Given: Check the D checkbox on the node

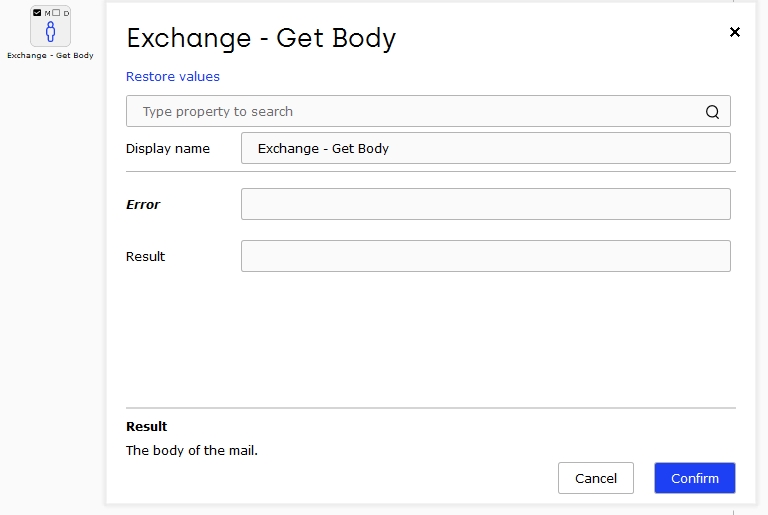Looking at the screenshot, I should coord(56,13).
